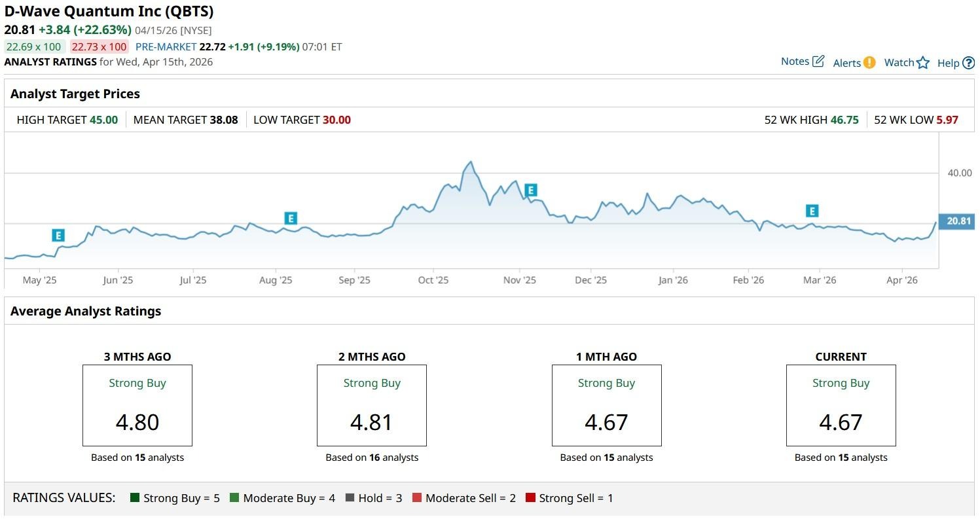
Task: Click the Strong Sell red legend swatch
Action: [x=530, y=498]
